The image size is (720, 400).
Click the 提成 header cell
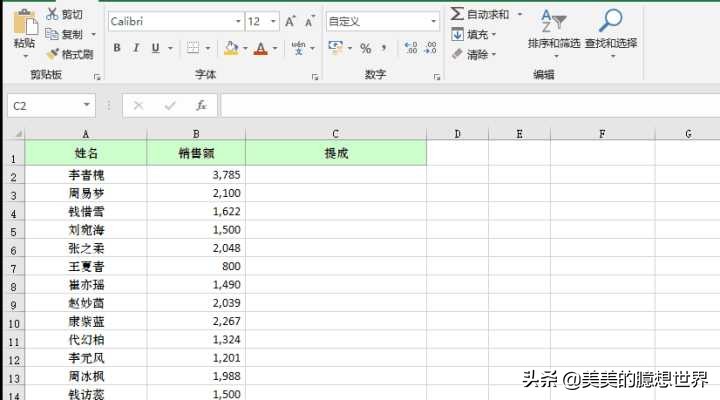point(336,153)
